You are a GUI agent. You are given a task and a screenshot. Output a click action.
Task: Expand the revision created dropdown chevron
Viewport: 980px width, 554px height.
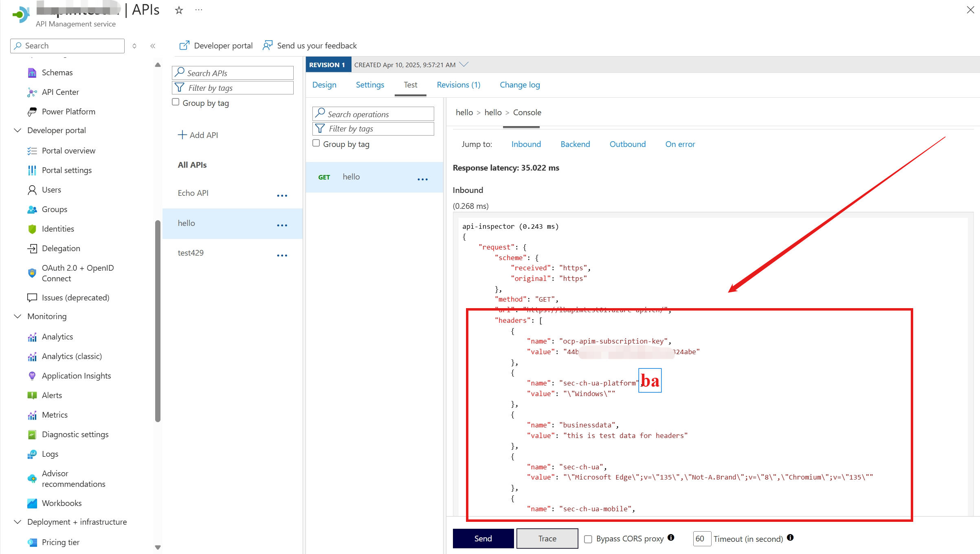[464, 64]
